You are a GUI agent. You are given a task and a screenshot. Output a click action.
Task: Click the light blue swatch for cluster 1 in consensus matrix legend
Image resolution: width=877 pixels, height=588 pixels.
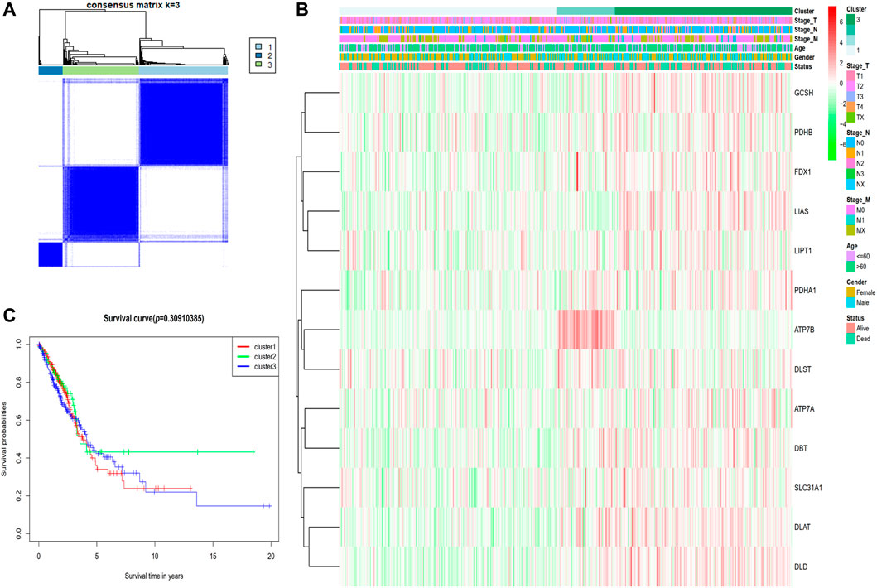click(x=258, y=47)
